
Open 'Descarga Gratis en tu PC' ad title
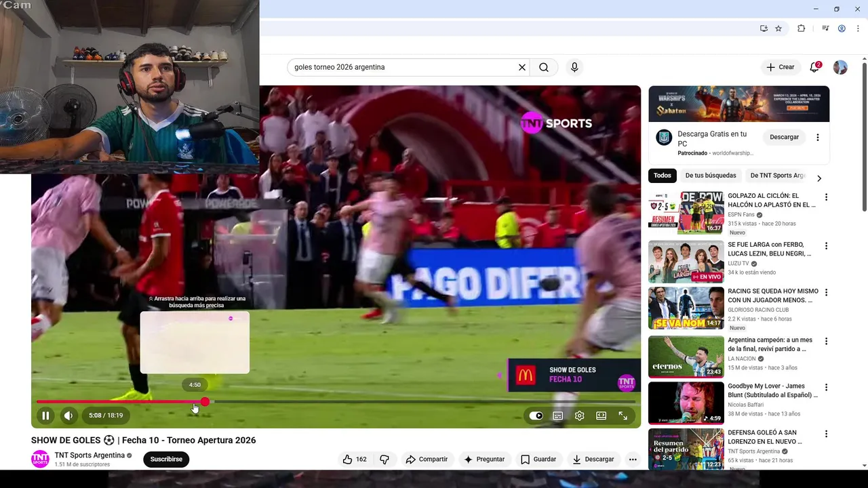coord(712,139)
